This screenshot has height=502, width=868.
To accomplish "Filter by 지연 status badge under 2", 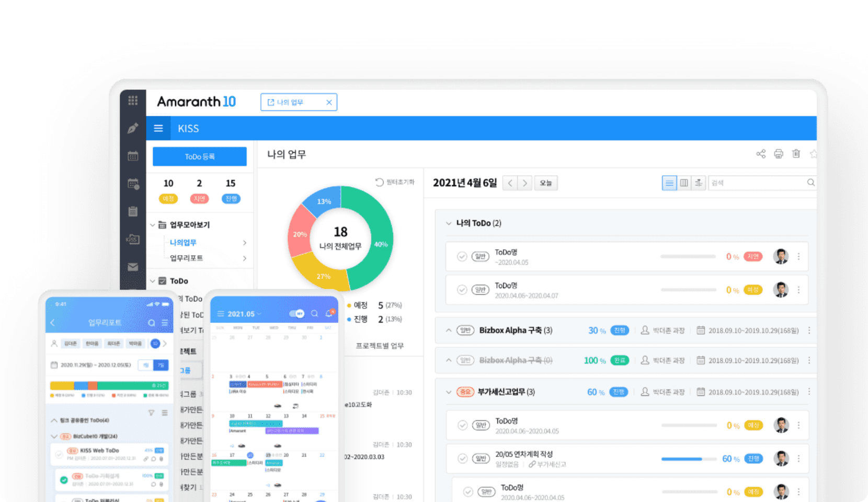I will 199,199.
